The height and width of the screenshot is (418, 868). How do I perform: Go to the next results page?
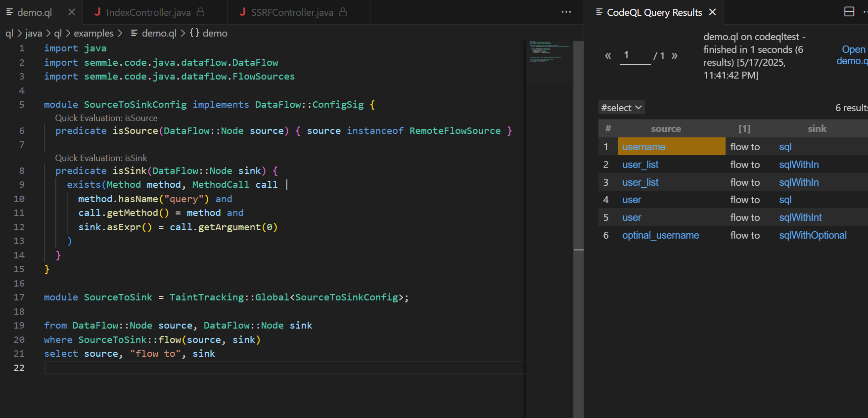pyautogui.click(x=674, y=56)
